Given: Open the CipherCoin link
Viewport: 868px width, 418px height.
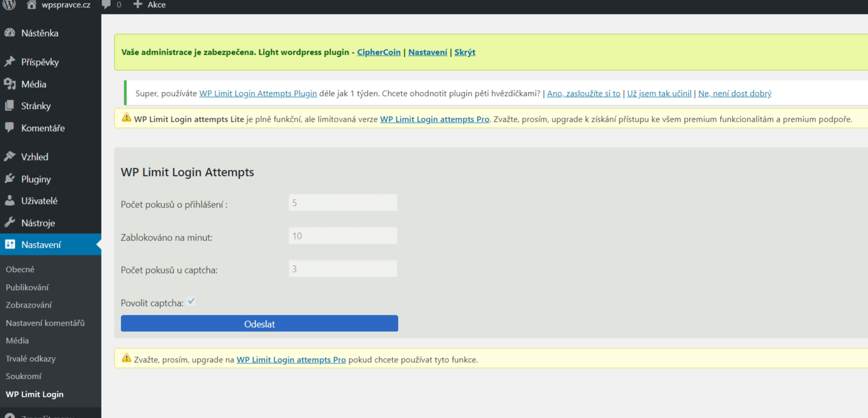Looking at the screenshot, I should pyautogui.click(x=378, y=52).
